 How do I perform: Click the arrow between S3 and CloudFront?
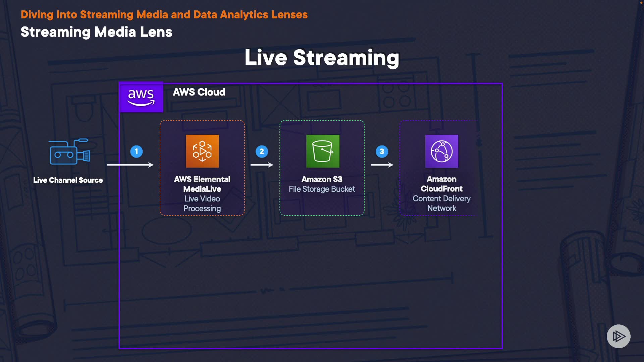[382, 165]
